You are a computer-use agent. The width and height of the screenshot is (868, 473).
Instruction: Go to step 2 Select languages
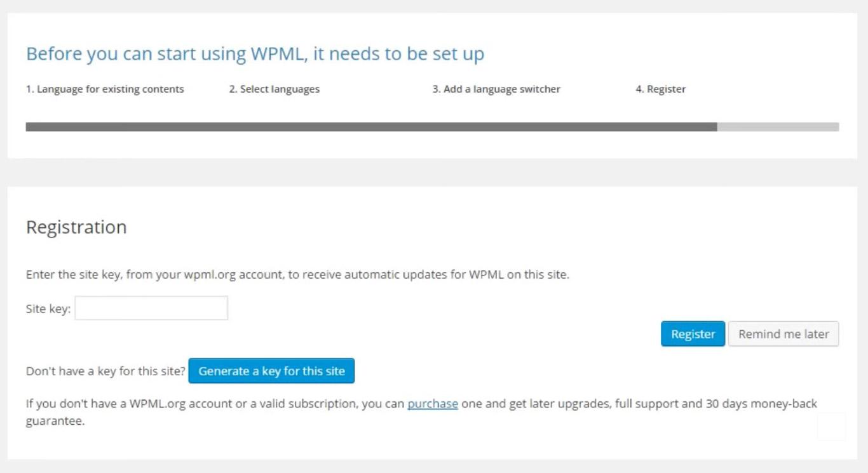coord(275,89)
